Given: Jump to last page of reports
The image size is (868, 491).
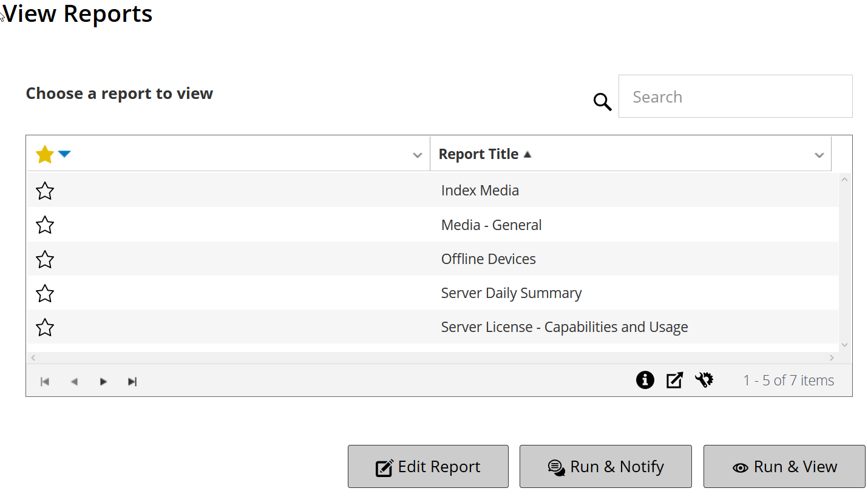Looking at the screenshot, I should (132, 381).
